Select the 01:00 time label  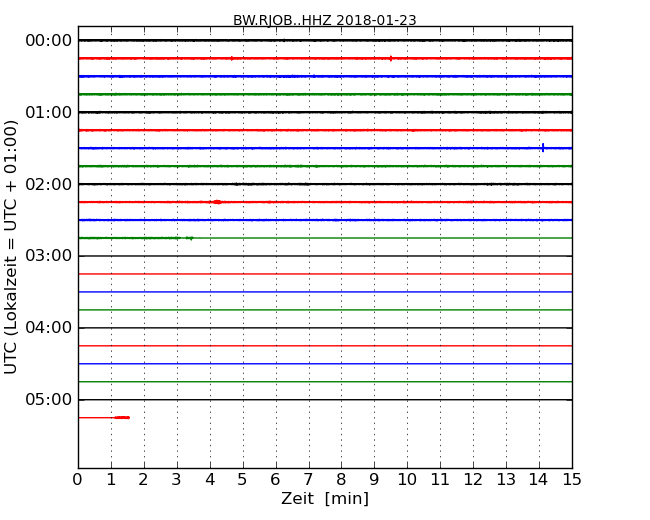coord(49,112)
